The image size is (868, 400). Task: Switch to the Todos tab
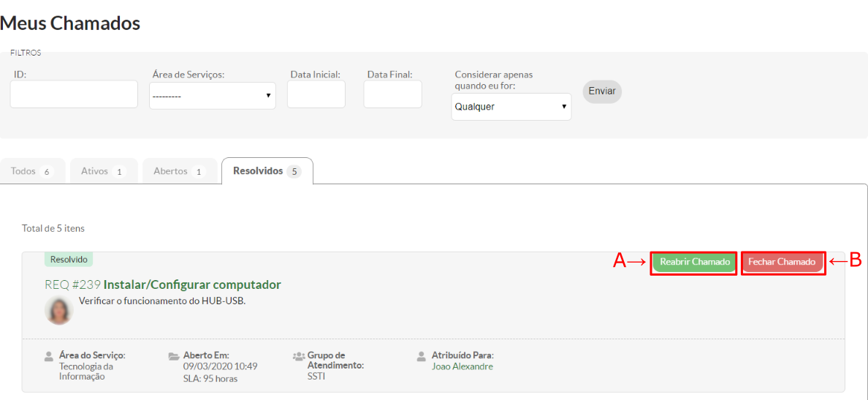point(32,171)
